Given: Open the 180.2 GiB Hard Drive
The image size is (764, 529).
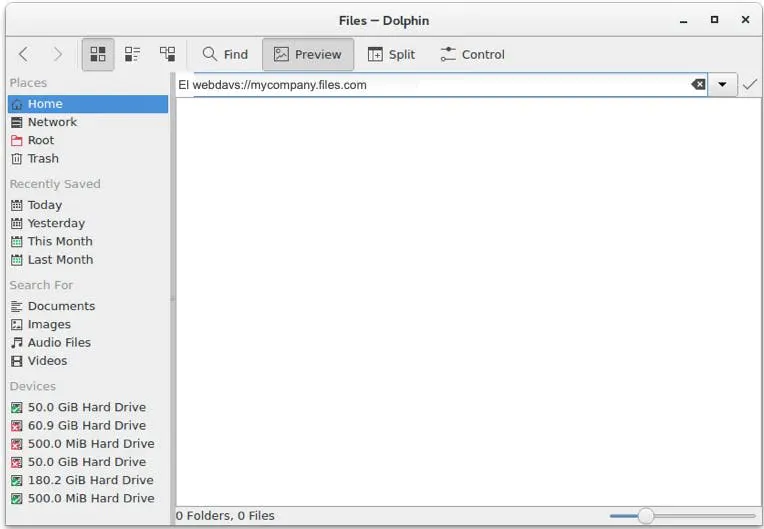Looking at the screenshot, I should 88,480.
